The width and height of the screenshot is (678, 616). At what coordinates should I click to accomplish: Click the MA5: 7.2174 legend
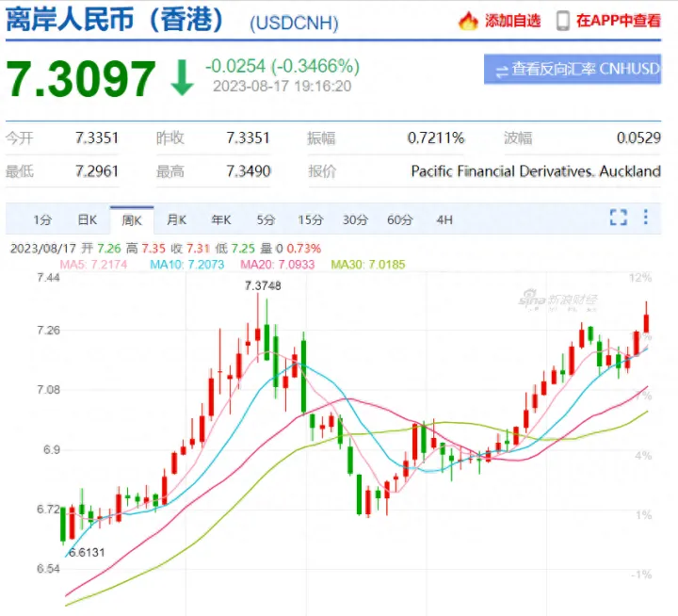click(x=93, y=265)
